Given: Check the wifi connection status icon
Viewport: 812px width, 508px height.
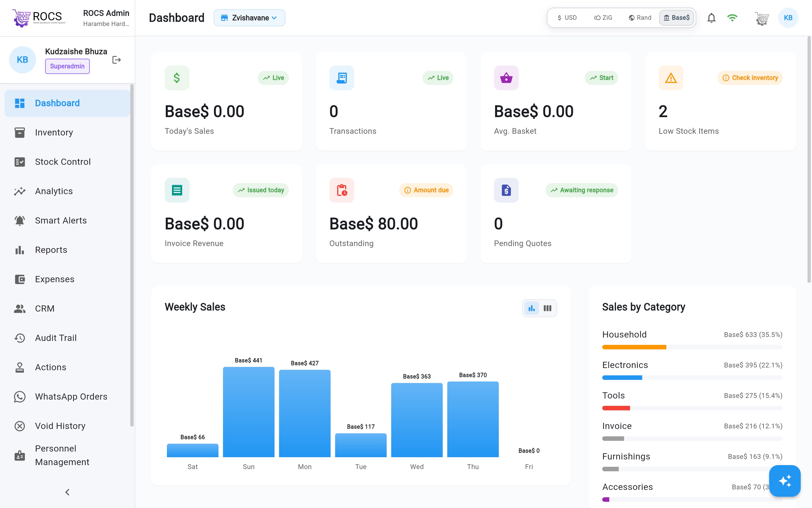Looking at the screenshot, I should 732,18.
